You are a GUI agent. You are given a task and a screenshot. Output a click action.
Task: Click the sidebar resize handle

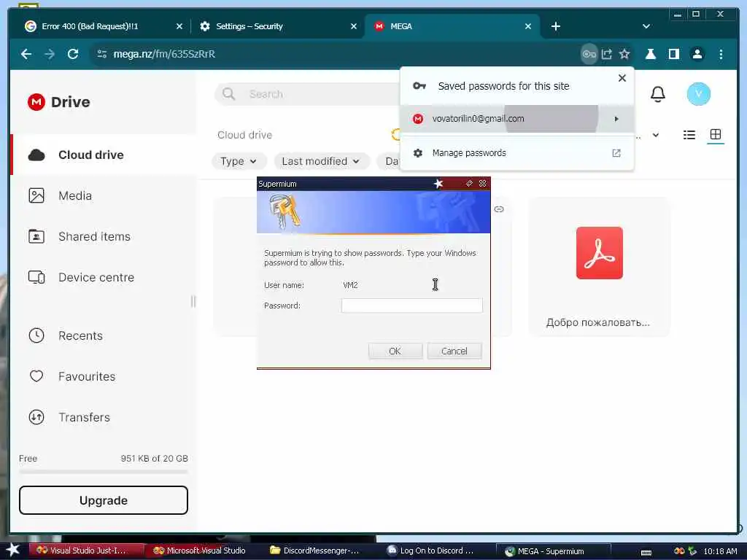tap(193, 301)
